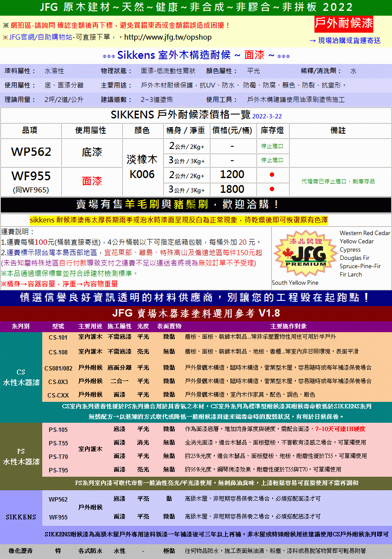Click the JFG Premium maple leaf badge
Screen dimensions: 392x559
tap(305, 254)
